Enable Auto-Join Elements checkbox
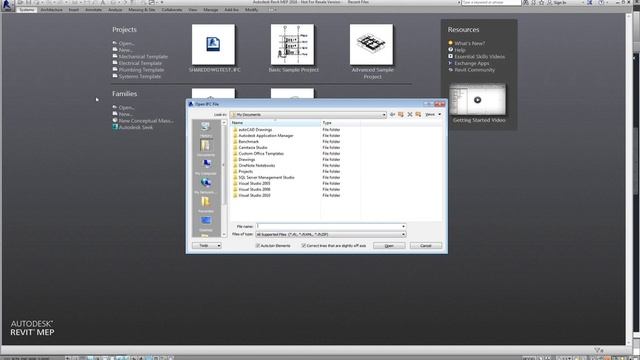Image resolution: width=640 pixels, height=360 pixels. pyautogui.click(x=258, y=246)
